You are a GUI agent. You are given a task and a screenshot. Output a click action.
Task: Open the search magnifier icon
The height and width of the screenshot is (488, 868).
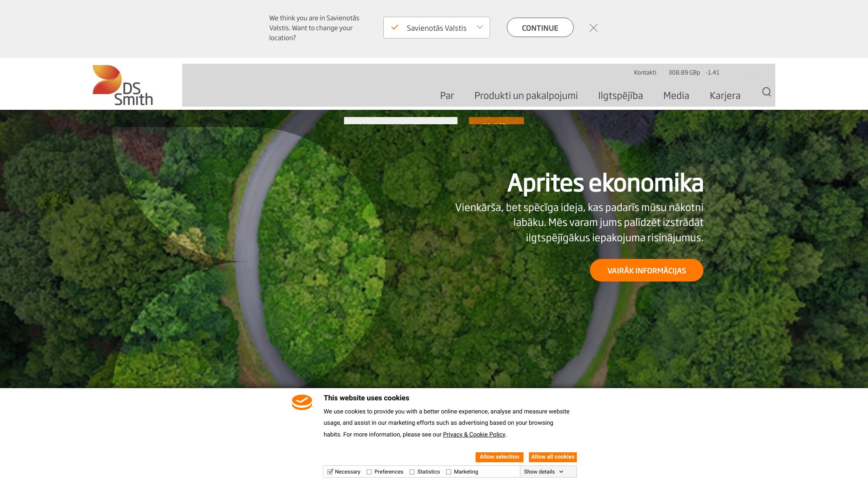(x=766, y=92)
